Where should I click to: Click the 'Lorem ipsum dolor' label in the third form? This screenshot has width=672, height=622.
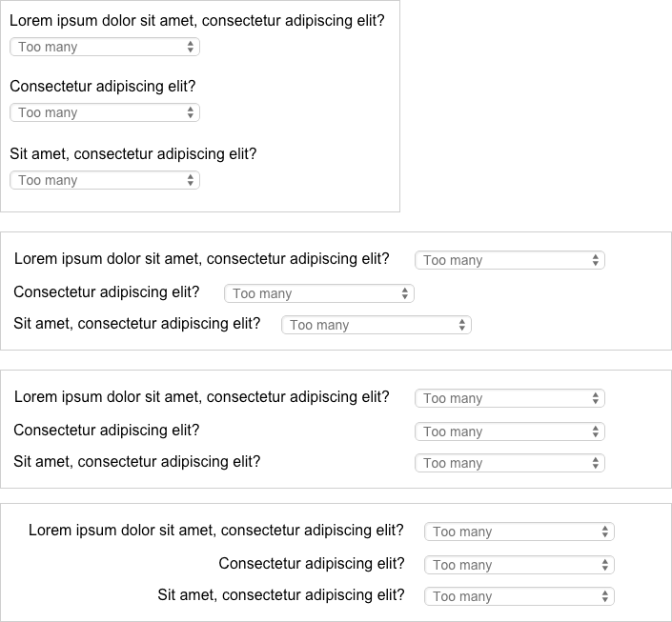(x=202, y=396)
